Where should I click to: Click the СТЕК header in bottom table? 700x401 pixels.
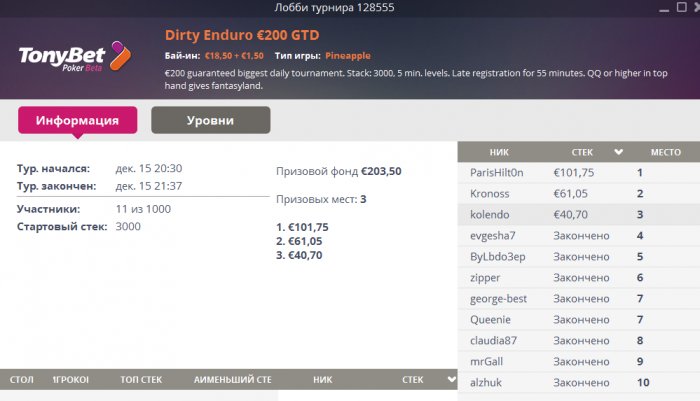pos(412,380)
